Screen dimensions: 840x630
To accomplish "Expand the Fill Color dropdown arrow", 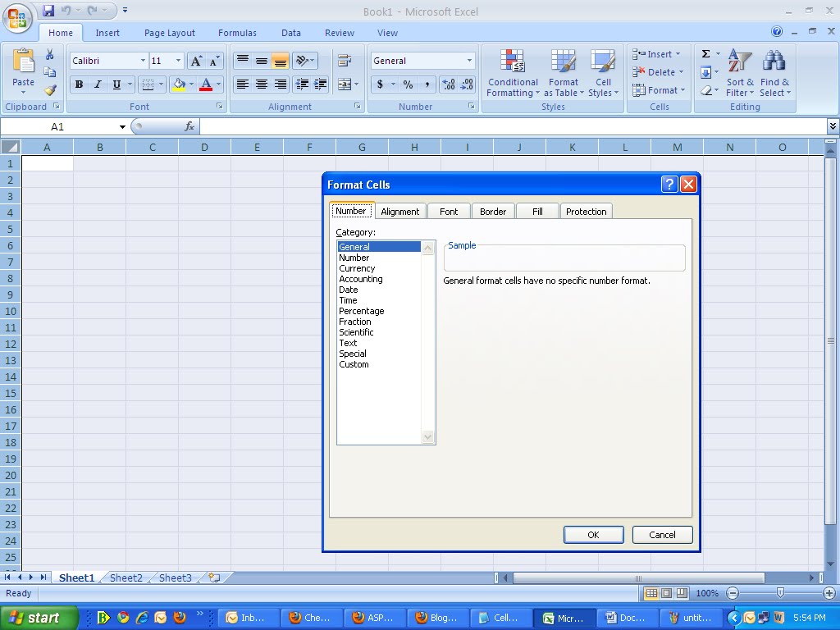I will pos(190,84).
